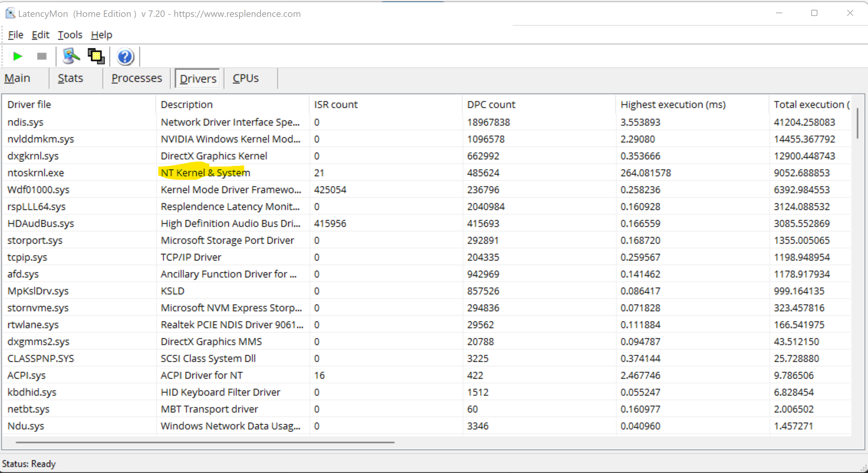Select the ndis.sys driver row
The image size is (868, 473).
pos(427,122)
